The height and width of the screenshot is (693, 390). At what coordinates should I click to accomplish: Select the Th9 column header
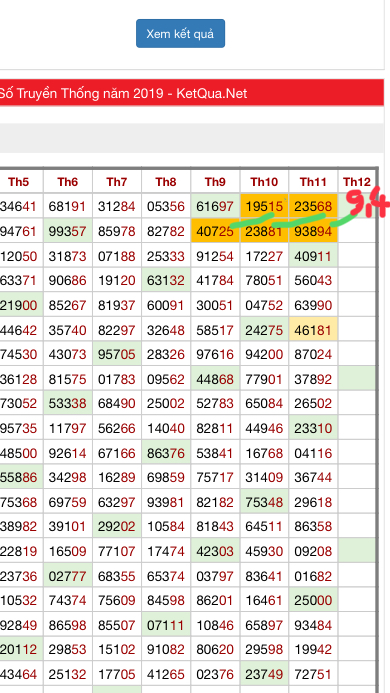[x=215, y=182]
